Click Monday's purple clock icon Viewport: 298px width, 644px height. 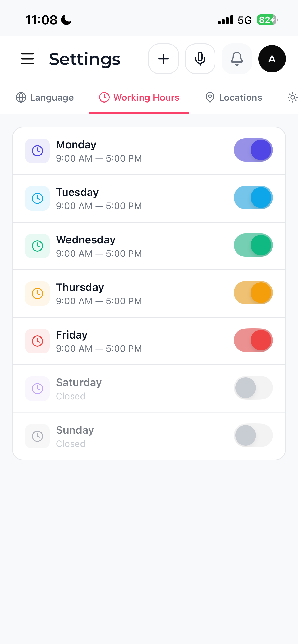coord(37,151)
